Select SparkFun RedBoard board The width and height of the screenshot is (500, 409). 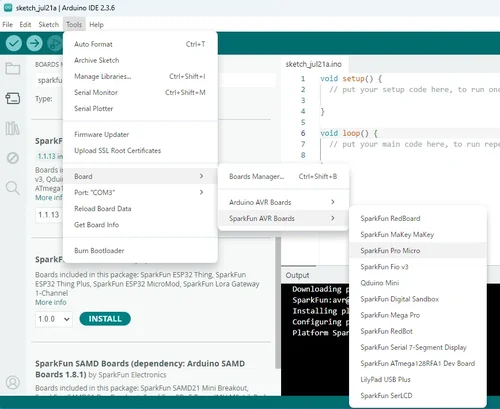(x=418, y=218)
